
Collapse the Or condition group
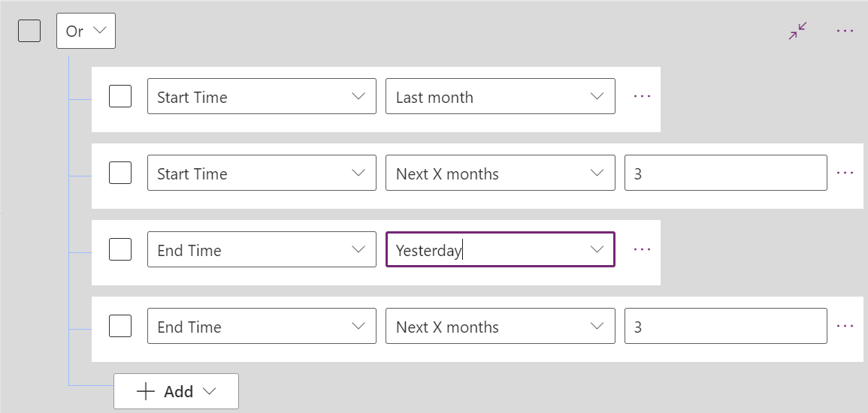click(797, 31)
